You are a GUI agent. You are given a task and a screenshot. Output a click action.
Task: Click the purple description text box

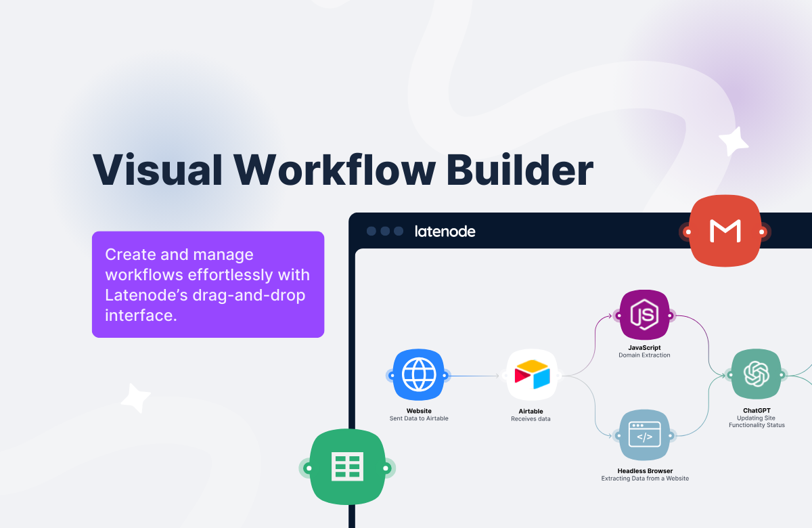click(208, 284)
